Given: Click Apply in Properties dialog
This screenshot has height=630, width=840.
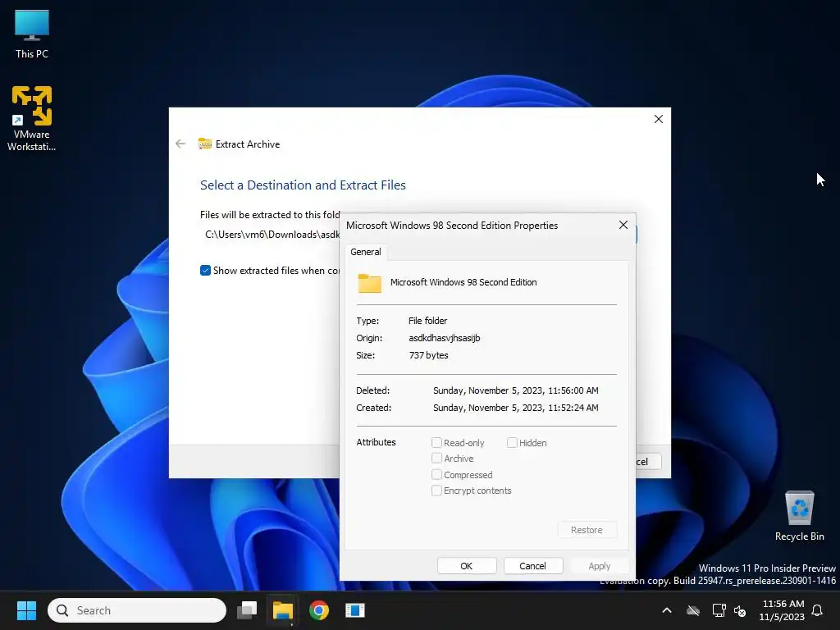Looking at the screenshot, I should click(600, 566).
